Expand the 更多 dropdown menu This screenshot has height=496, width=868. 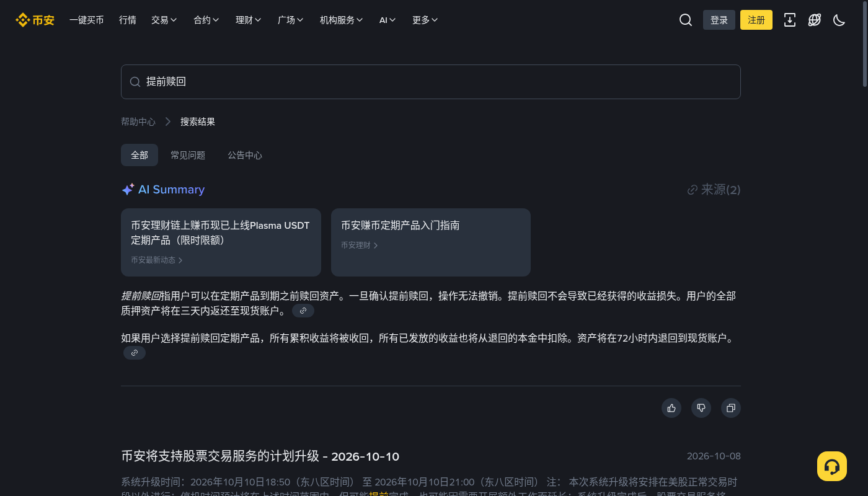point(425,20)
